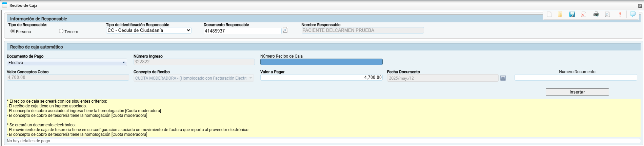Image resolution: width=644 pixels, height=146 pixels.
Task: Select the Tercero radio button
Action: [x=61, y=31]
